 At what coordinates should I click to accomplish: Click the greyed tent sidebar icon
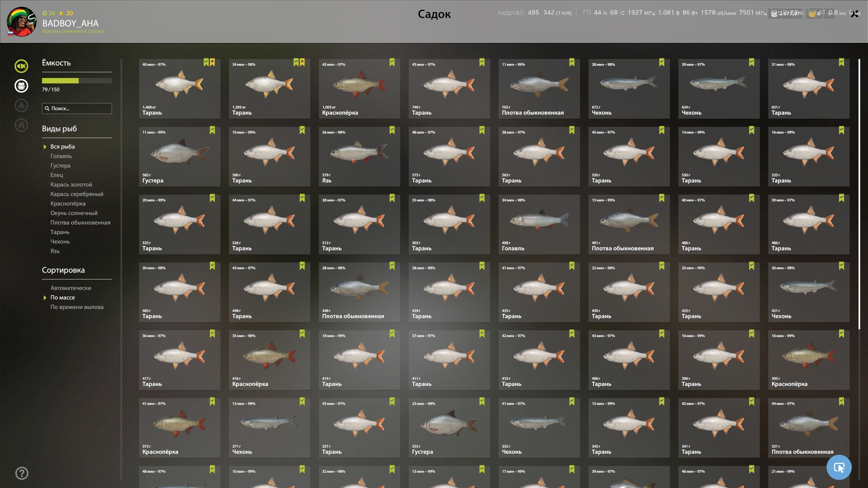tap(21, 105)
